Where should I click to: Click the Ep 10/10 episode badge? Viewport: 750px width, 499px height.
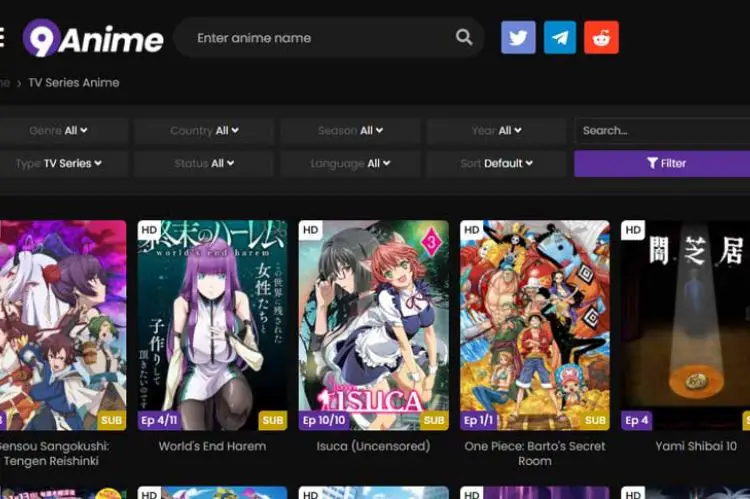pyautogui.click(x=324, y=420)
